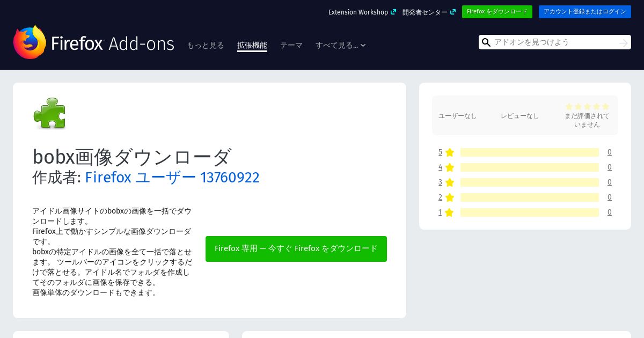Click the ユーザーなし text
Screen dimensions: 644x338
tap(458, 116)
